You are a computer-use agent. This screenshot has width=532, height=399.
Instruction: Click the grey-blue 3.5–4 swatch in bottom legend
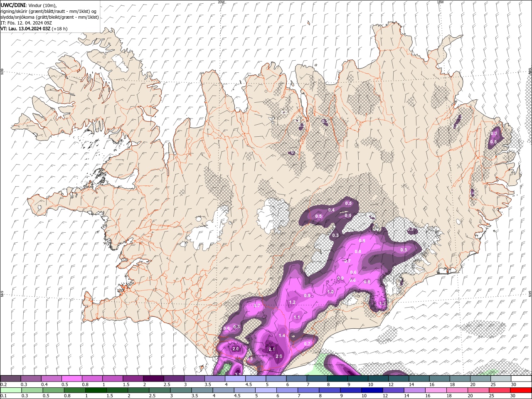202,390
